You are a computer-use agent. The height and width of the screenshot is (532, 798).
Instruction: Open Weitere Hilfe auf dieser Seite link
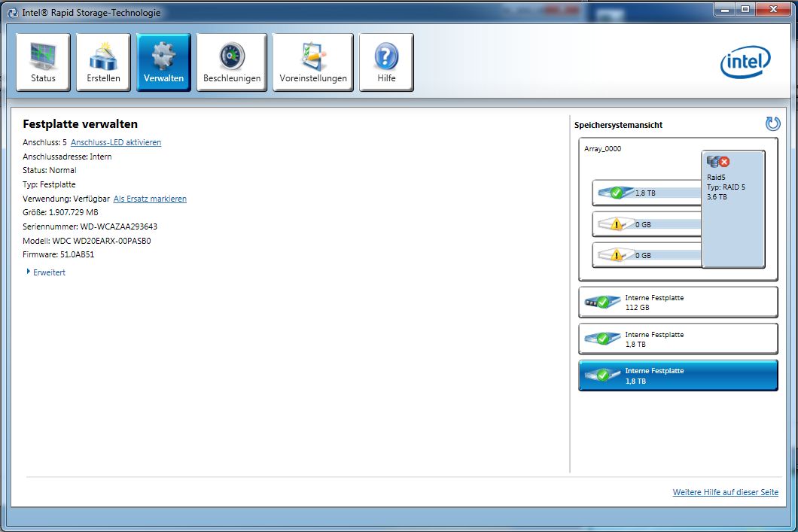pos(725,492)
